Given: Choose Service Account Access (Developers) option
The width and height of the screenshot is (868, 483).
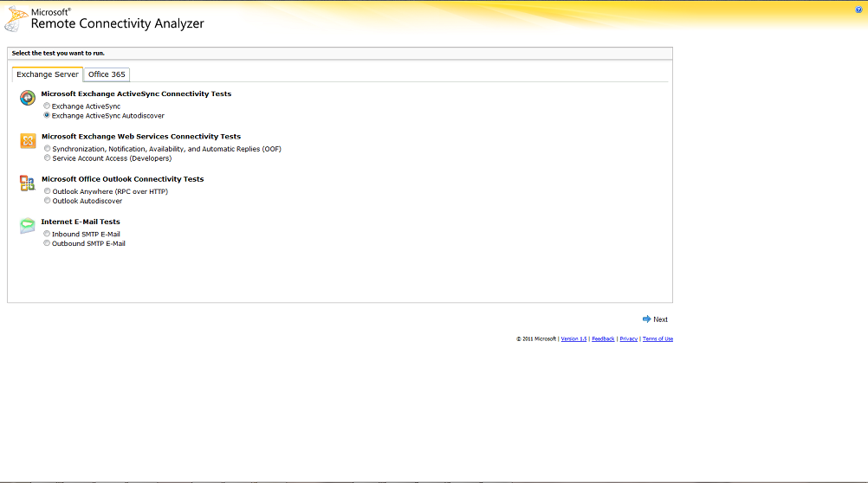Looking at the screenshot, I should click(x=48, y=158).
